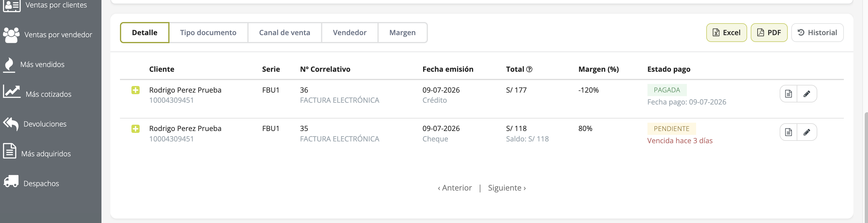Click the Total help question-mark icon

pos(529,69)
